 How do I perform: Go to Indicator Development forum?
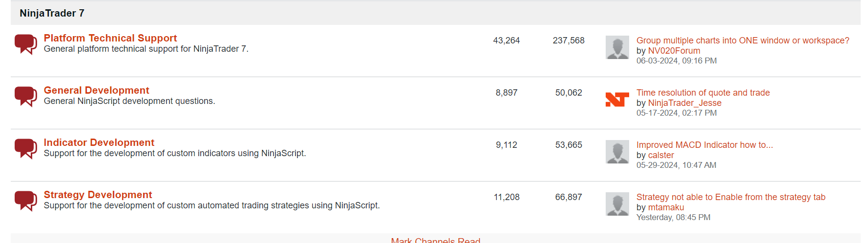click(x=99, y=142)
